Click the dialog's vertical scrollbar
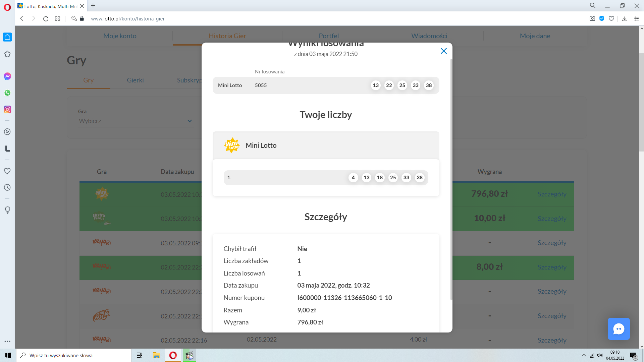Viewport: 644px width, 362px height. (451, 179)
